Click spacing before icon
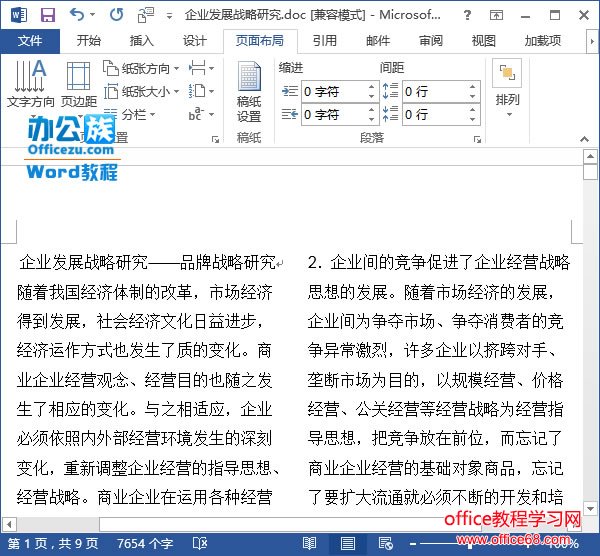This screenshot has width=600, height=556. tap(391, 91)
